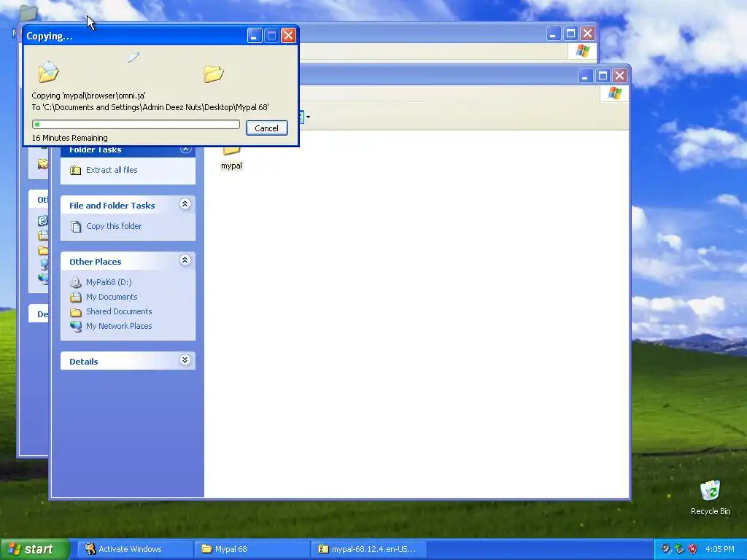Maximize the back Mypal 68 window
This screenshot has width=747, height=560.
(x=570, y=34)
